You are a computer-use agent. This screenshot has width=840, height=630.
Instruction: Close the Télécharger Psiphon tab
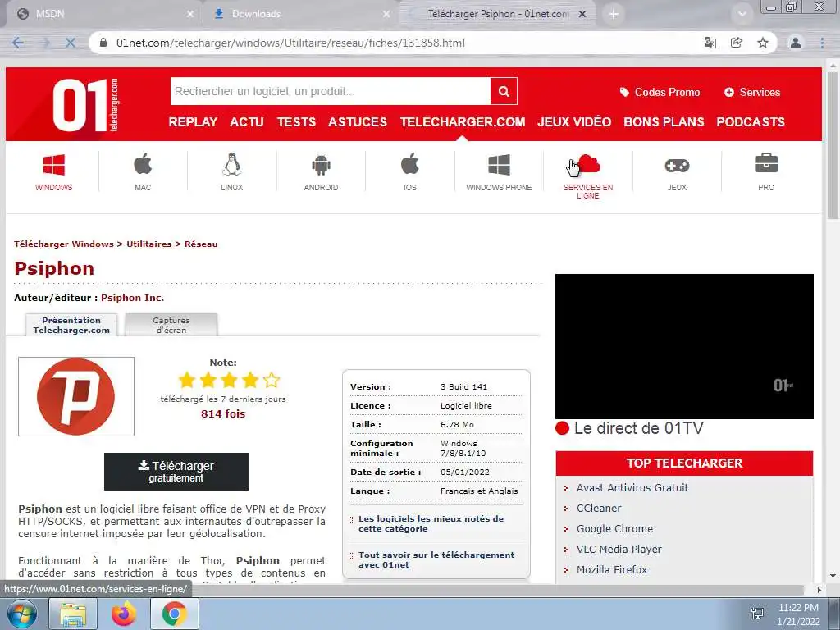[583, 15]
